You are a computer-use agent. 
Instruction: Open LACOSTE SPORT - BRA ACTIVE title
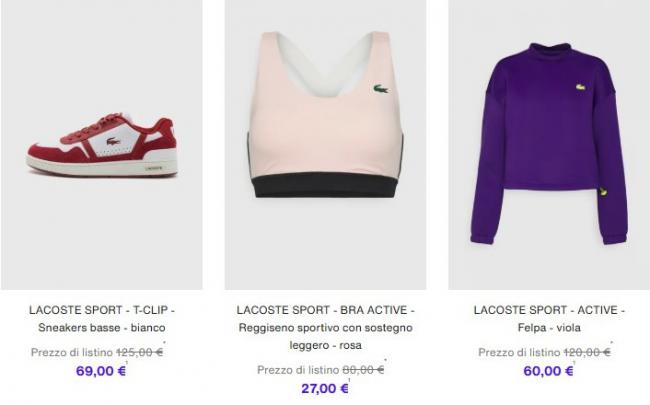(x=325, y=310)
